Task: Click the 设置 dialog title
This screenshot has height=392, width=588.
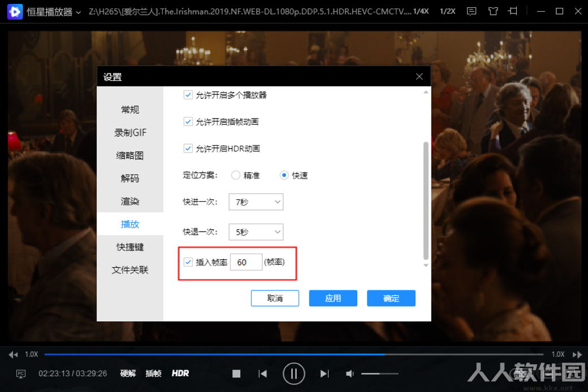Action: 113,77
